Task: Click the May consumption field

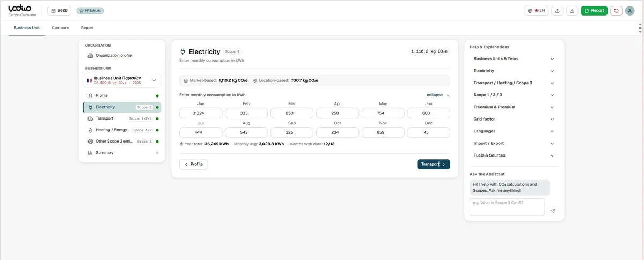Action: pos(383,113)
